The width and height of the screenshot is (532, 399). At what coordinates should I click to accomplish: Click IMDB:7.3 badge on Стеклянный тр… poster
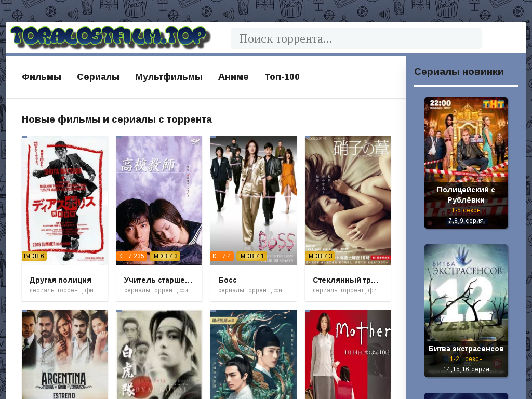point(320,256)
